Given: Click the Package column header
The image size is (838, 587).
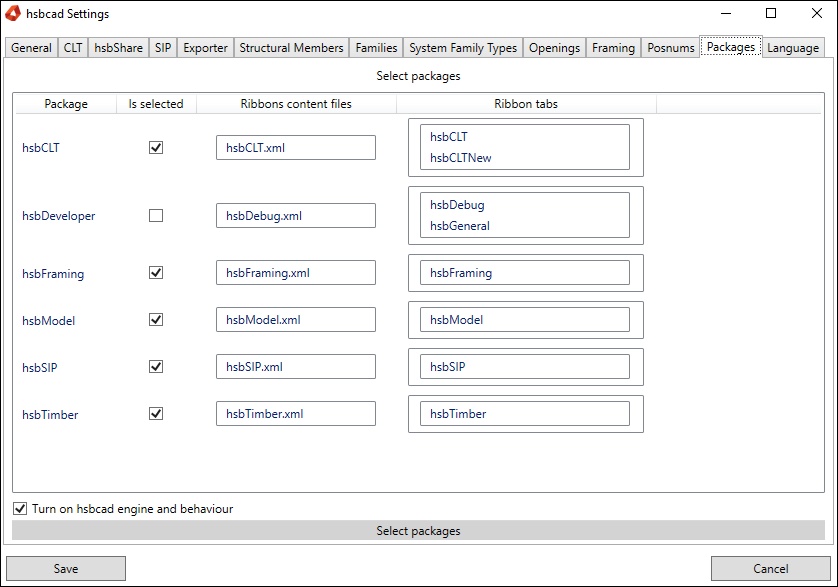Looking at the screenshot, I should [66, 104].
